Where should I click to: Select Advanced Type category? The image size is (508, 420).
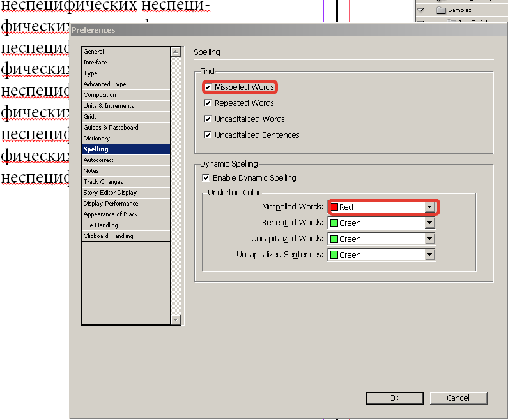[x=126, y=84]
